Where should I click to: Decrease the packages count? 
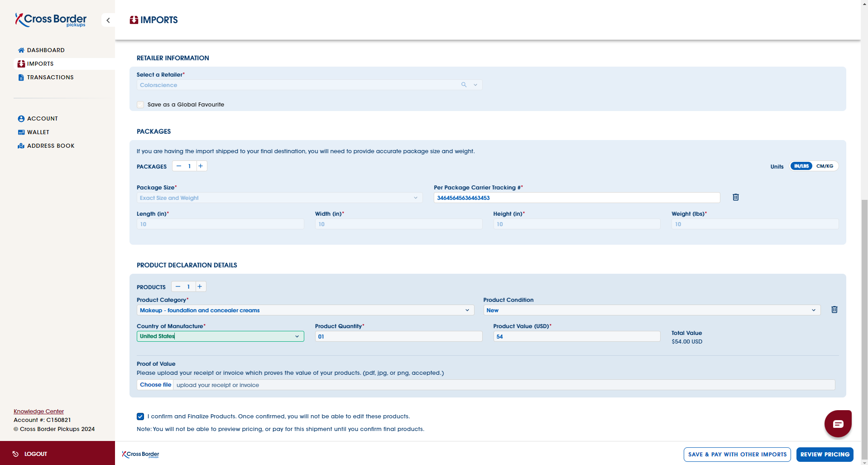point(179,166)
